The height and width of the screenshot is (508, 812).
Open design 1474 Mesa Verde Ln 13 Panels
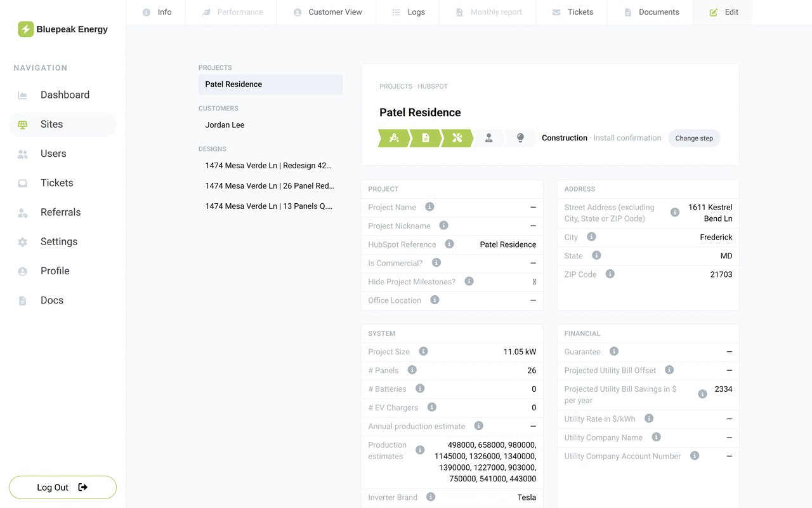coord(270,206)
